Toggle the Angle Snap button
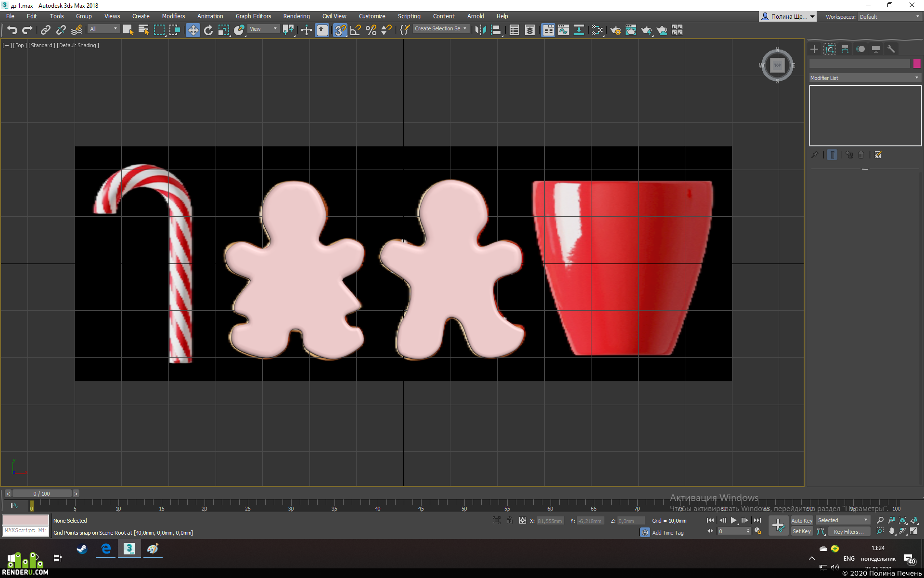Screen dimensions: 924x578 pyautogui.click(x=356, y=30)
